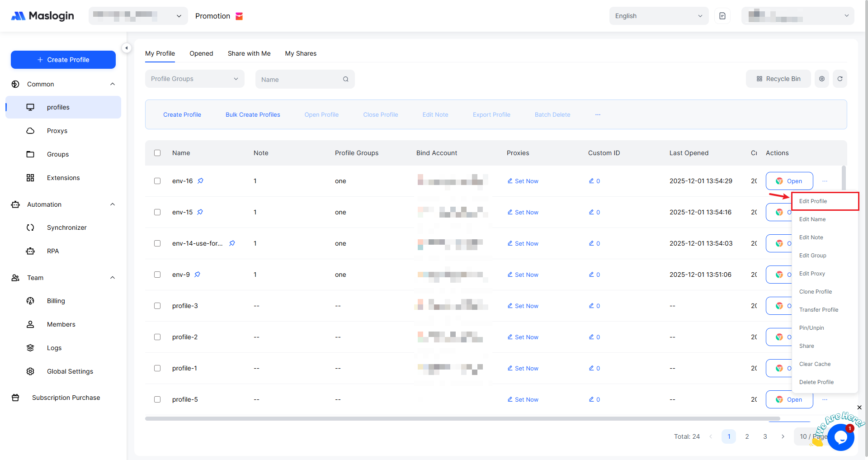Check the env-16 row checkbox

[x=157, y=181]
